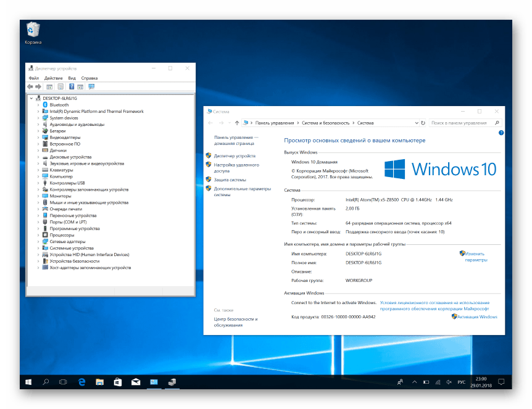
Task: Open the Recycle Bin Корзина on desktop
Action: click(33, 33)
